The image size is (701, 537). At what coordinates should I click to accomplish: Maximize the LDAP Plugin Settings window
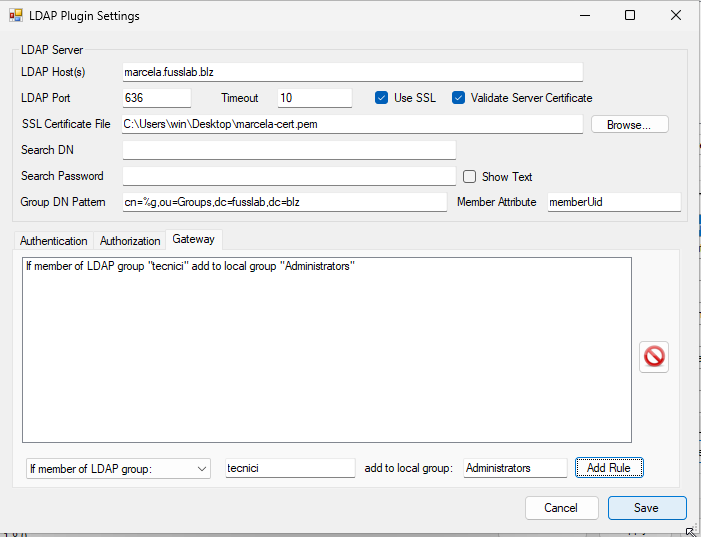pos(630,15)
